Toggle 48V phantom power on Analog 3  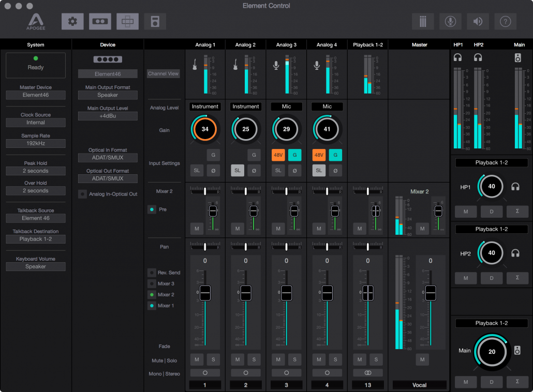coord(278,155)
